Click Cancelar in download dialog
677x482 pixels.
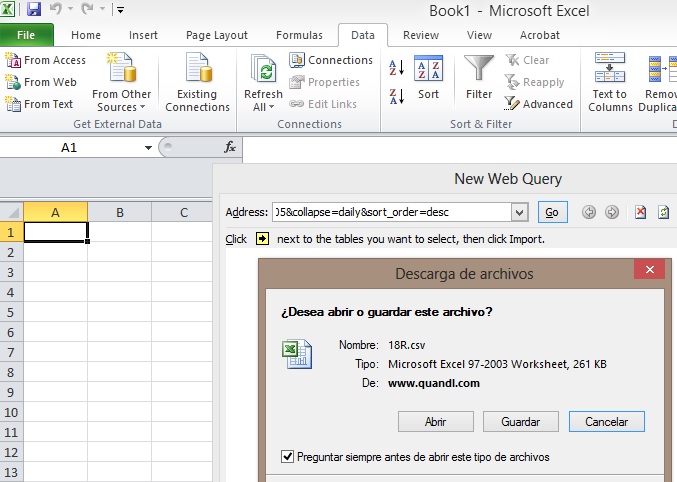tap(607, 422)
